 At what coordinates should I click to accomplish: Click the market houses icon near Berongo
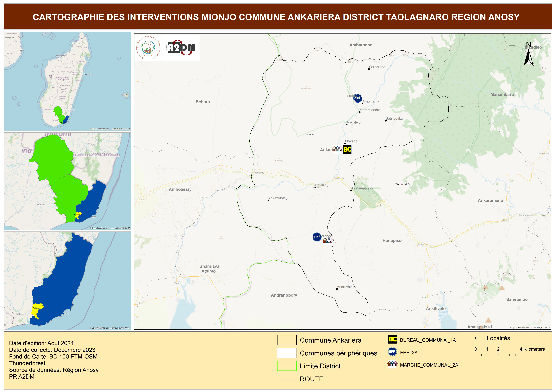327,240
